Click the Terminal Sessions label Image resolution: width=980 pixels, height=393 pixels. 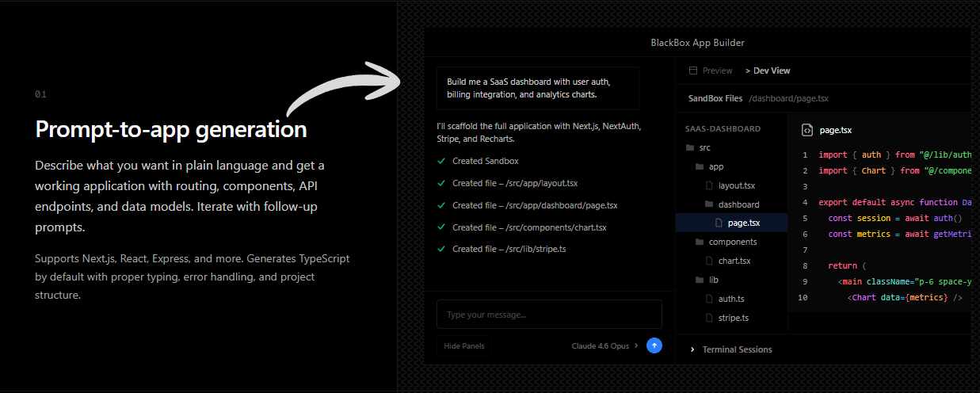coord(737,349)
